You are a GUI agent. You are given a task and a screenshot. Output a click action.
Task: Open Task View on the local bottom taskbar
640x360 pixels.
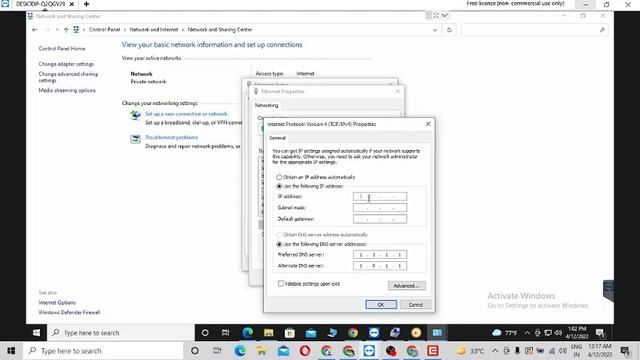click(217, 351)
